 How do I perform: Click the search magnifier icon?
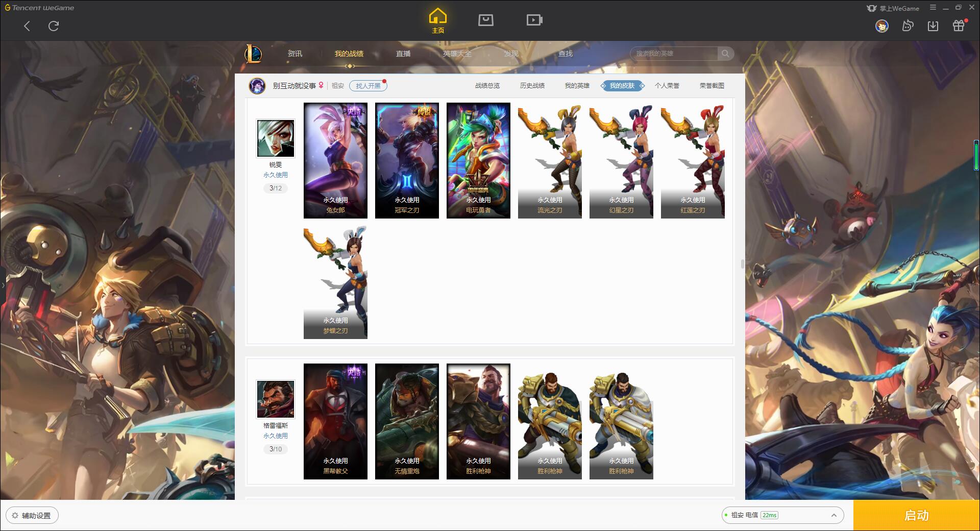[x=725, y=54]
